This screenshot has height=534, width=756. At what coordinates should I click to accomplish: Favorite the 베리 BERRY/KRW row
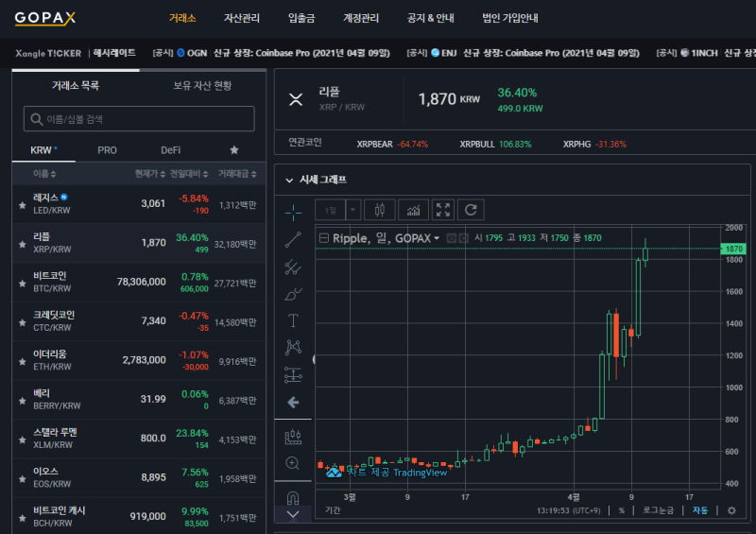[x=22, y=401]
